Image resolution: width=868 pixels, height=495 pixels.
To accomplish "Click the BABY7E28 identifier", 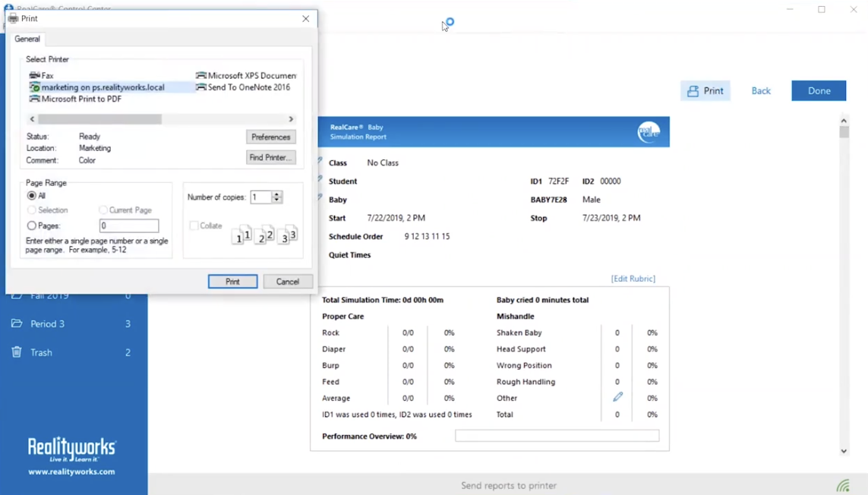I will [x=548, y=200].
